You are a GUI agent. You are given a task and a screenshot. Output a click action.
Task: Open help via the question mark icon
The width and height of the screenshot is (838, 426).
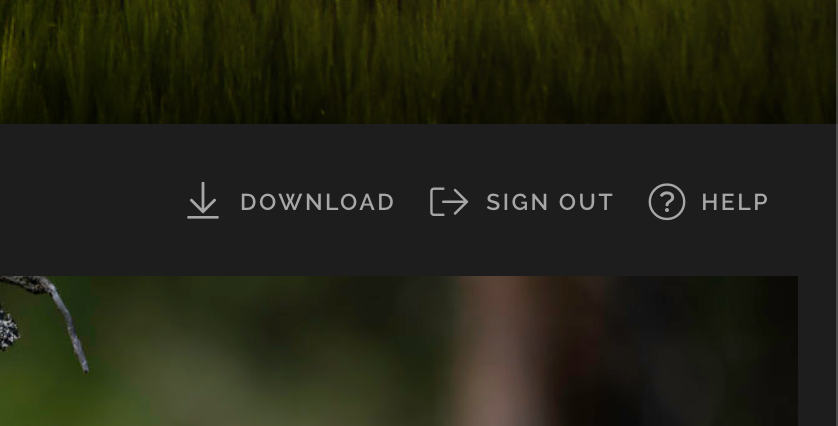tap(666, 202)
